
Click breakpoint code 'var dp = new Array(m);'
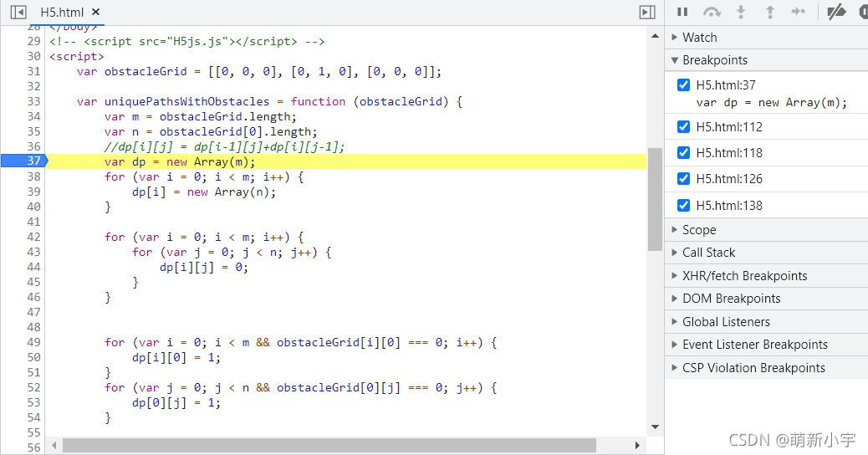(772, 102)
